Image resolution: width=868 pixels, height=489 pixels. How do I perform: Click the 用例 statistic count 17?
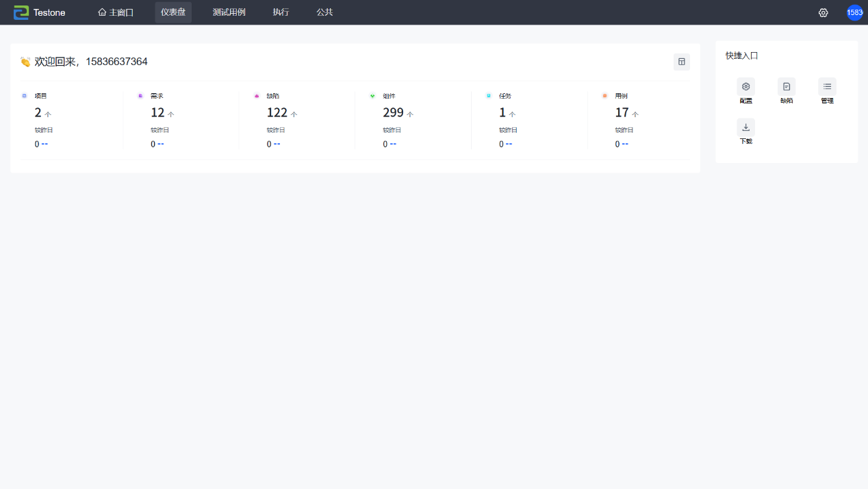pos(622,113)
